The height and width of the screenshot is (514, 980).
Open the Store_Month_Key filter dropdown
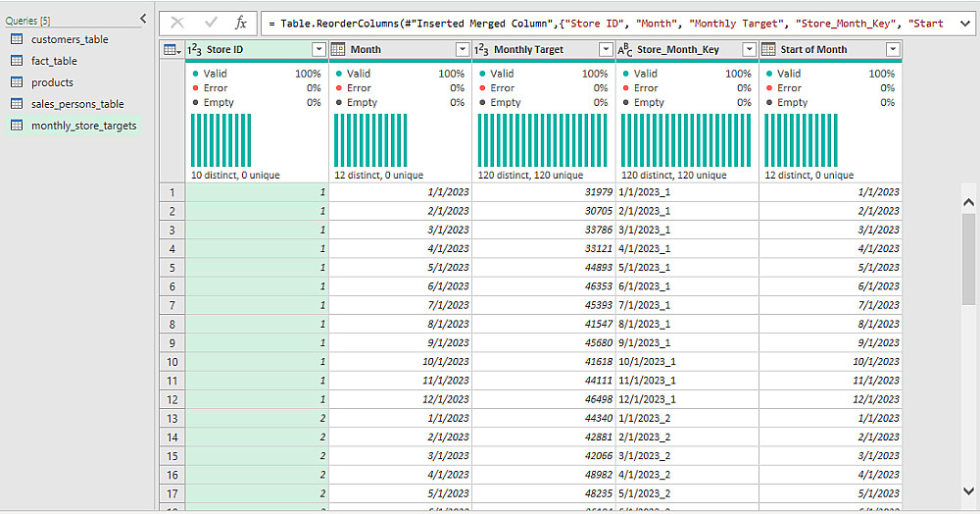click(750, 49)
